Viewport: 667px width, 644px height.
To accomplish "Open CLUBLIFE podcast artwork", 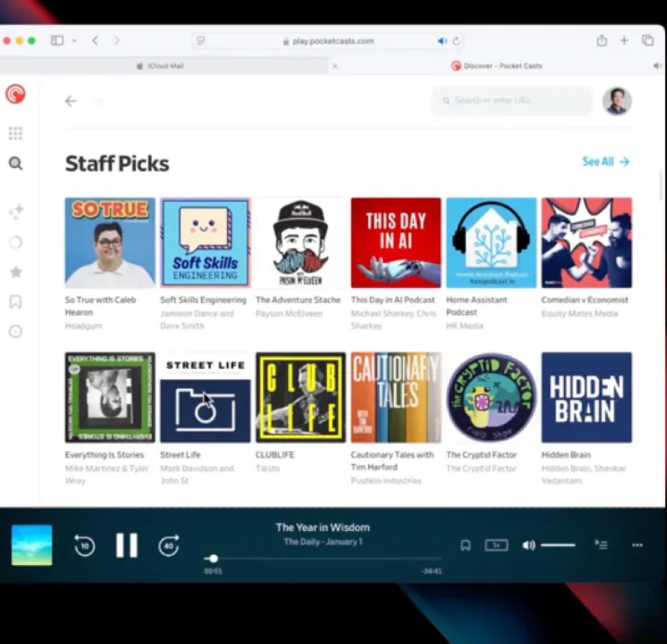I will click(x=300, y=398).
